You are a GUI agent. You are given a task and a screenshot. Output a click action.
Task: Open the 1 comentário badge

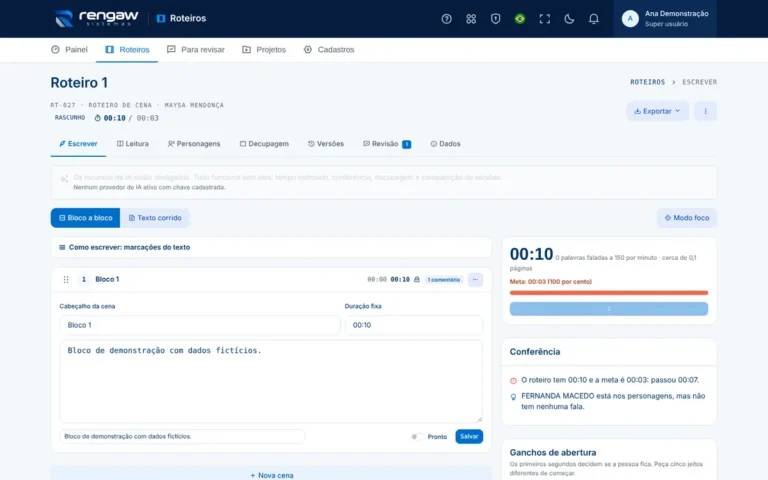pos(444,280)
